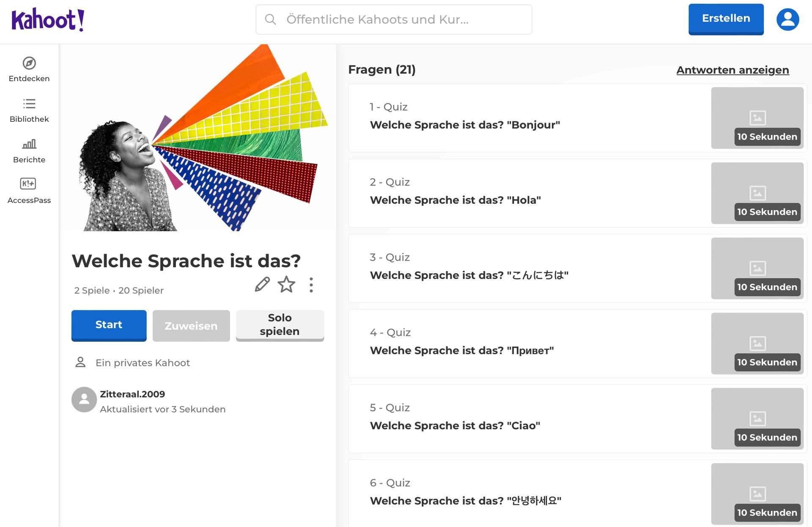Click the Kahoot! logo
Viewport: 812px width, 527px height.
48,20
